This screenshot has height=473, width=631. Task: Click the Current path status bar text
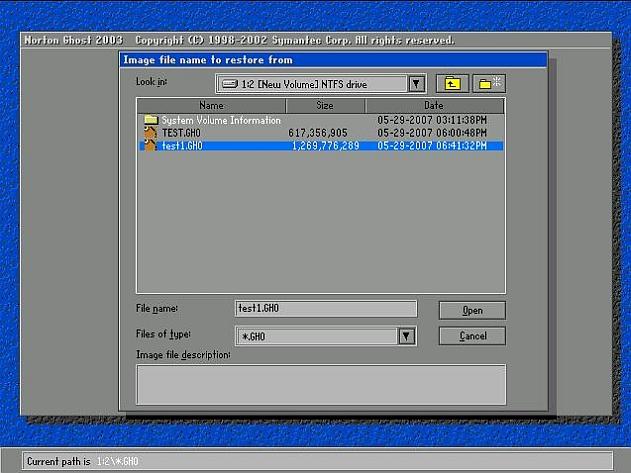(83, 461)
